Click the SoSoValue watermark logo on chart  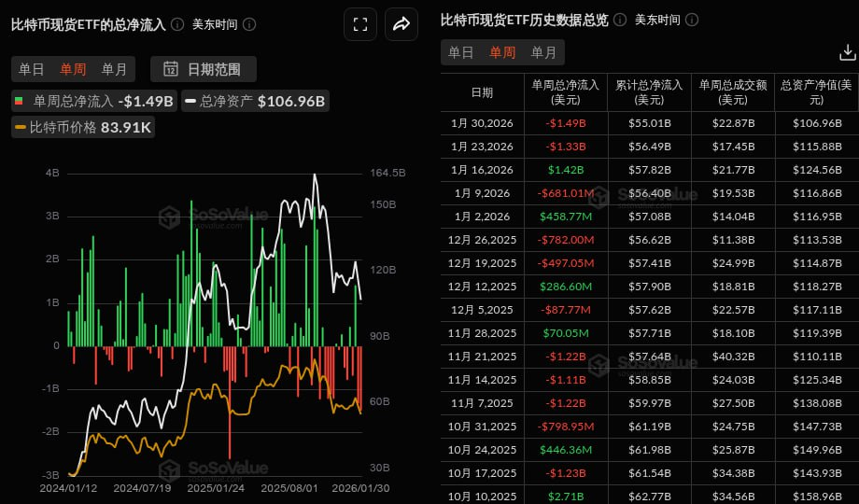pyautogui.click(x=169, y=217)
